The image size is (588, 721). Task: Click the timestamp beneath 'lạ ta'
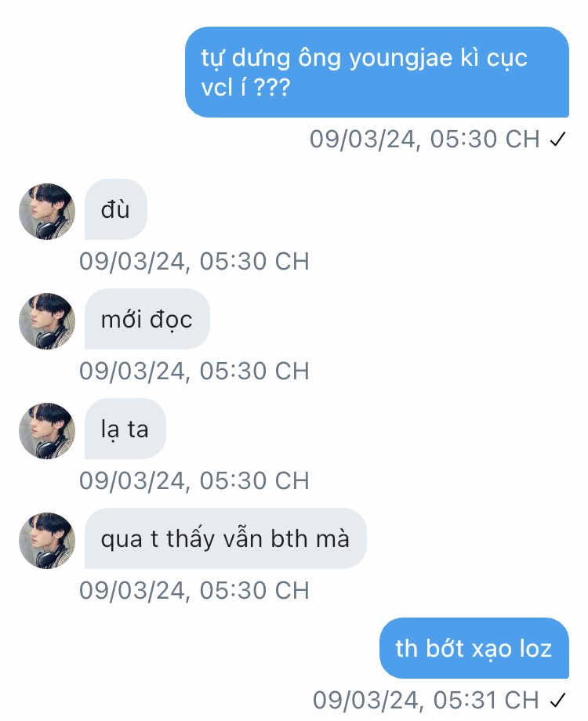pos(194,481)
